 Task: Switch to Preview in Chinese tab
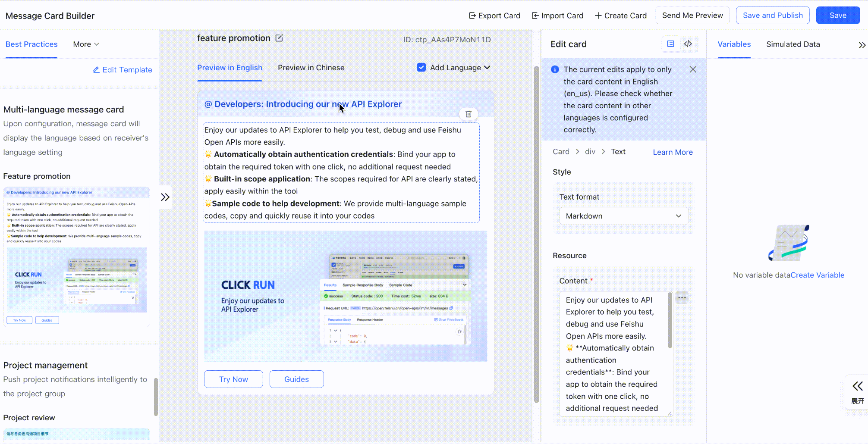pyautogui.click(x=311, y=68)
